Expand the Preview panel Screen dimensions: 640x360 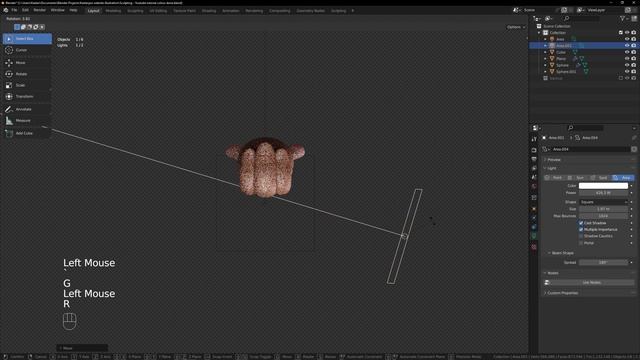coord(589,160)
